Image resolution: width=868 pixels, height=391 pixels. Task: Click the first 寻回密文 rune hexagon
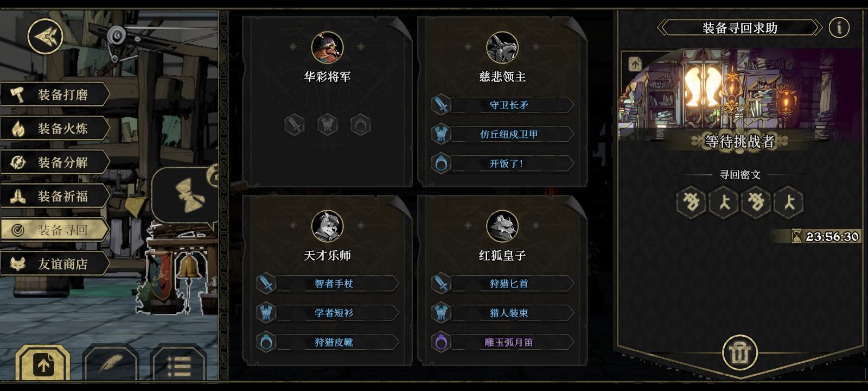(x=691, y=202)
